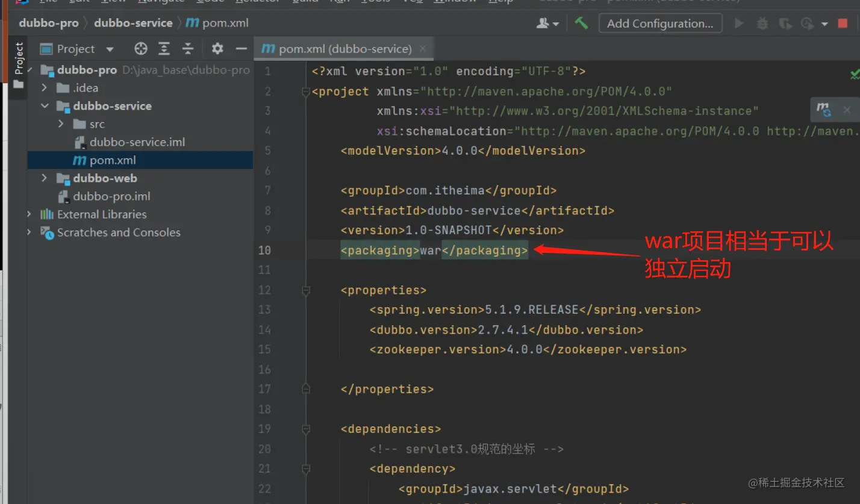This screenshot has height=504, width=860.
Task: Open Project panel gear options
Action: pyautogui.click(x=217, y=49)
